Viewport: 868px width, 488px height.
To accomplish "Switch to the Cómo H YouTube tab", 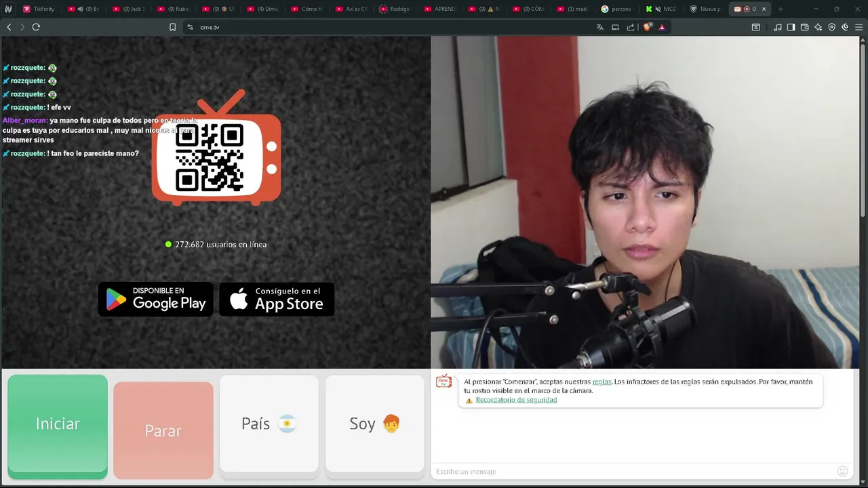I will pos(307,9).
